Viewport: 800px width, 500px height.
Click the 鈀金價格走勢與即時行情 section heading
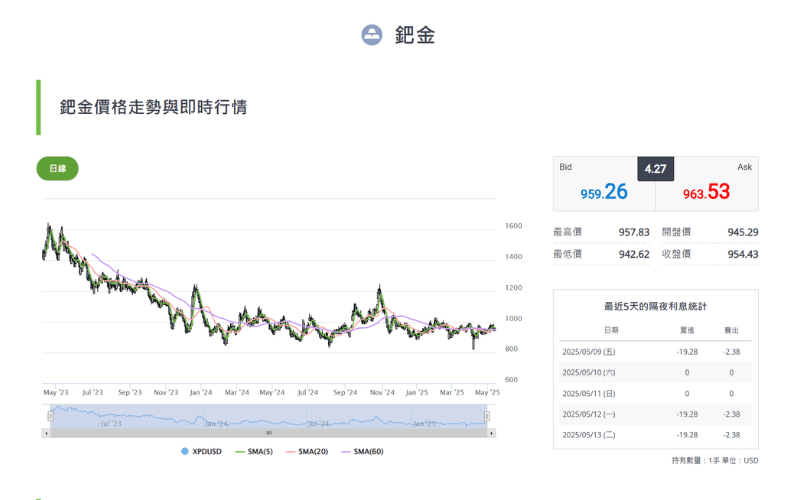coord(154,107)
